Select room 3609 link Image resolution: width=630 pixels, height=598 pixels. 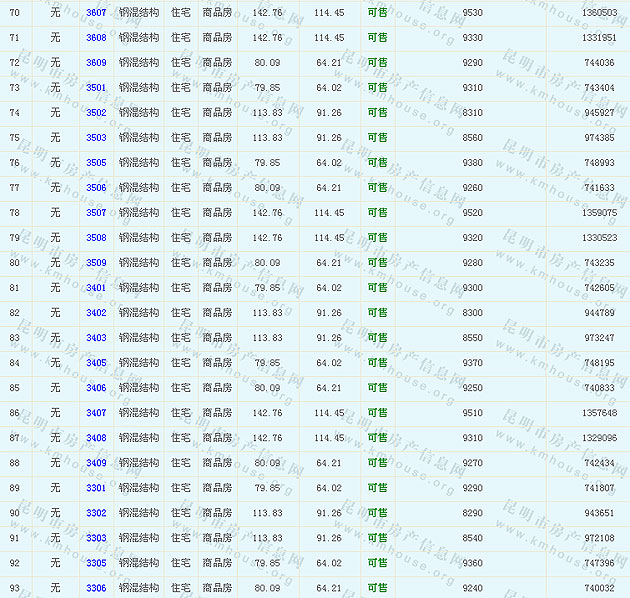96,63
